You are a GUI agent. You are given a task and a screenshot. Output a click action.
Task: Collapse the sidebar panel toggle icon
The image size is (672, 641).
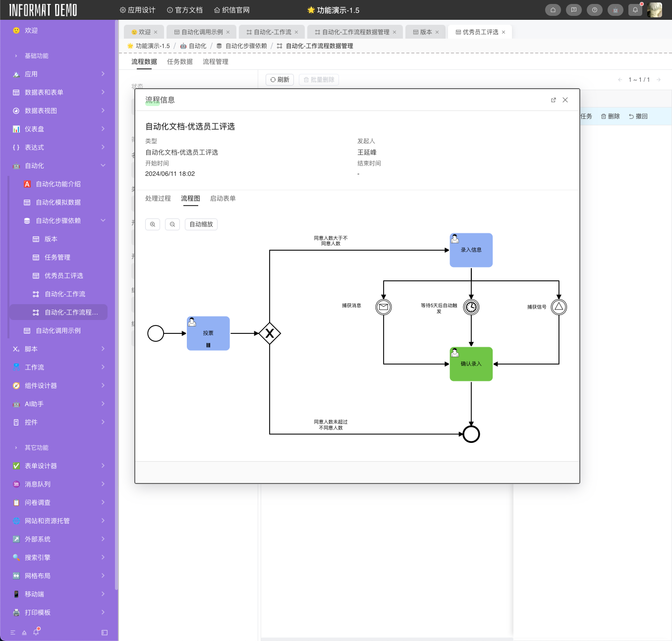click(x=105, y=633)
